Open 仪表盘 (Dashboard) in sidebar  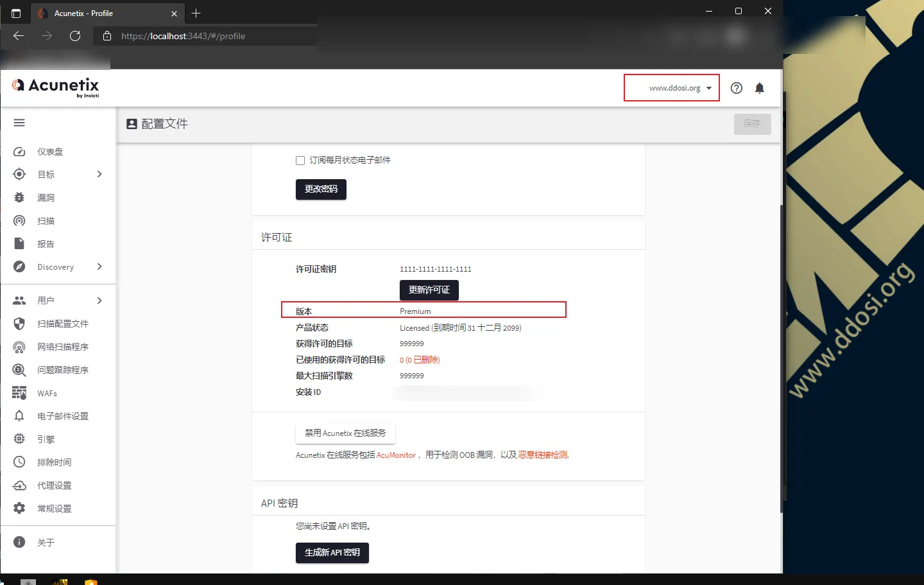tap(50, 152)
